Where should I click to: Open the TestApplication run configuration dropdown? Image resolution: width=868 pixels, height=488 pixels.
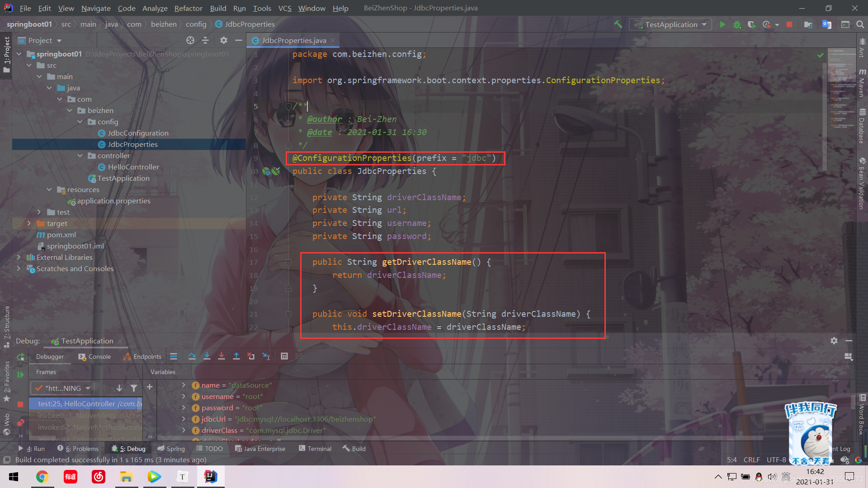coord(670,24)
